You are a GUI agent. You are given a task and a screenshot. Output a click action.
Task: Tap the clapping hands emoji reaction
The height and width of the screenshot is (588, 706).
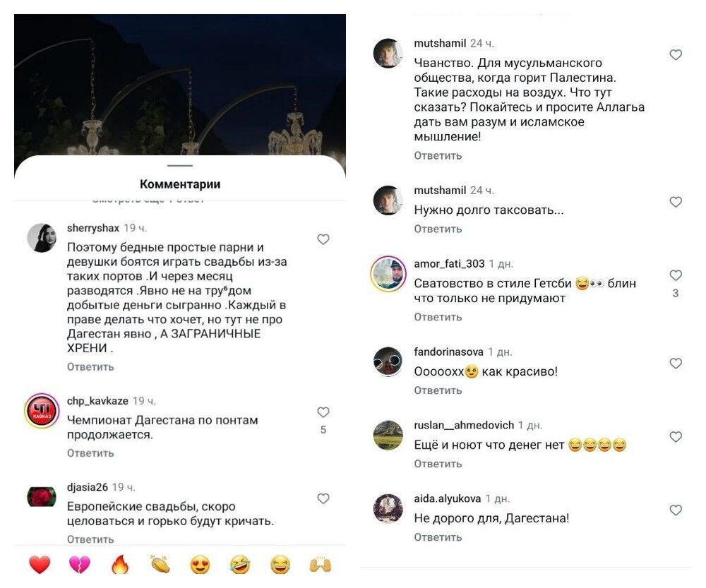[x=160, y=565]
